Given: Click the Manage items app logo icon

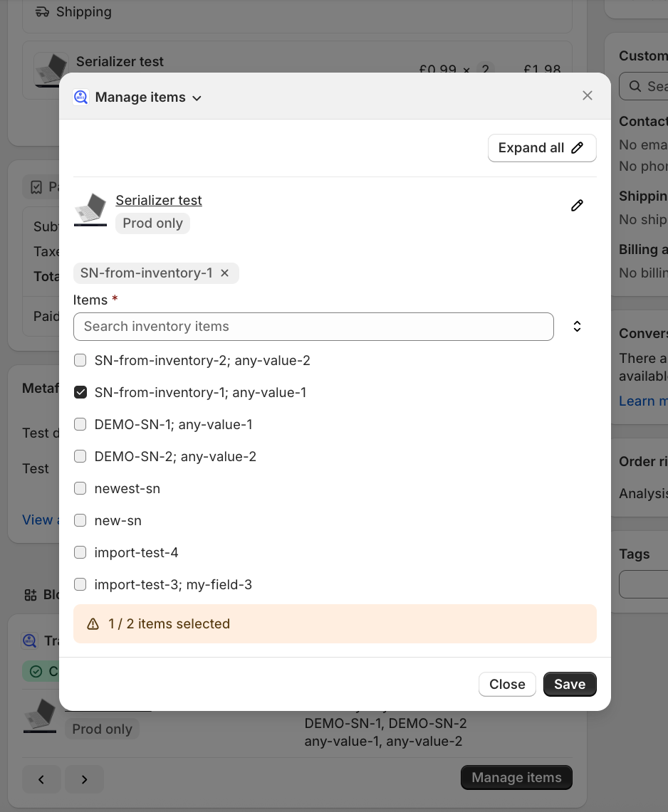Looking at the screenshot, I should (x=80, y=97).
